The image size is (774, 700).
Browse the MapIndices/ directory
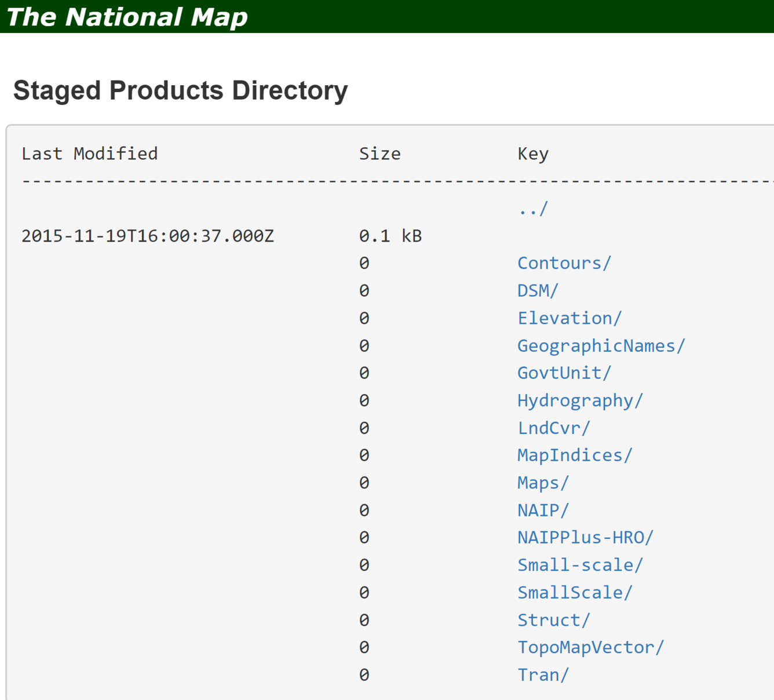[x=575, y=455]
